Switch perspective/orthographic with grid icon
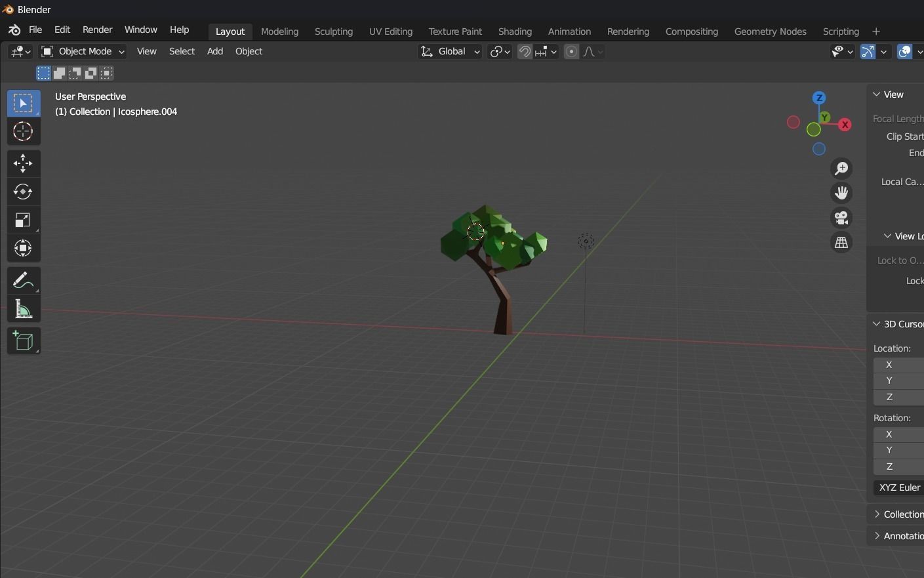This screenshot has height=578, width=924. pos(841,243)
